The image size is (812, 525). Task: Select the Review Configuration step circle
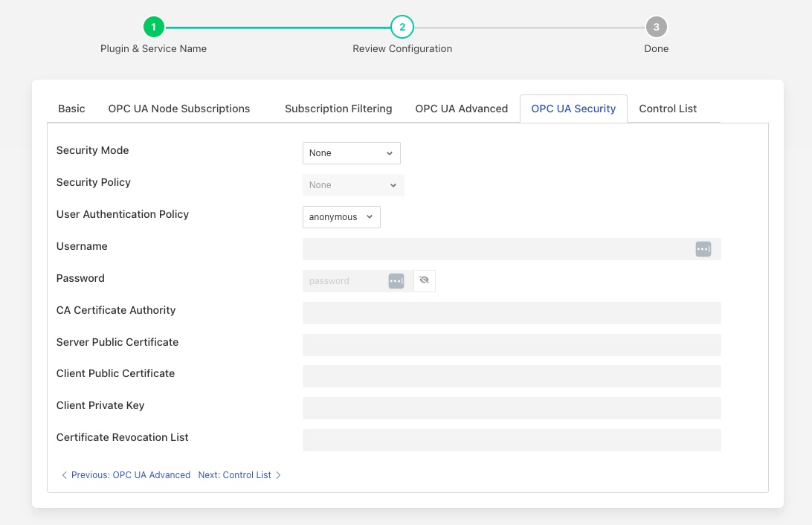click(402, 26)
